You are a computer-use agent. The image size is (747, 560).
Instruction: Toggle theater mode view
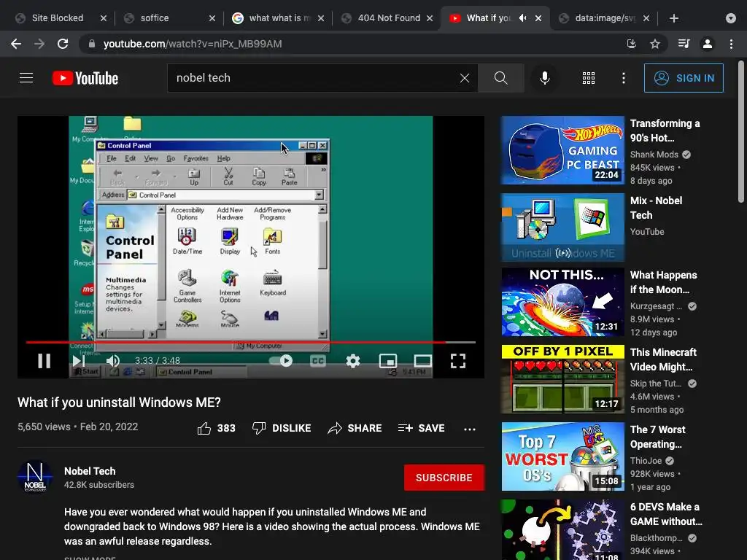422,361
